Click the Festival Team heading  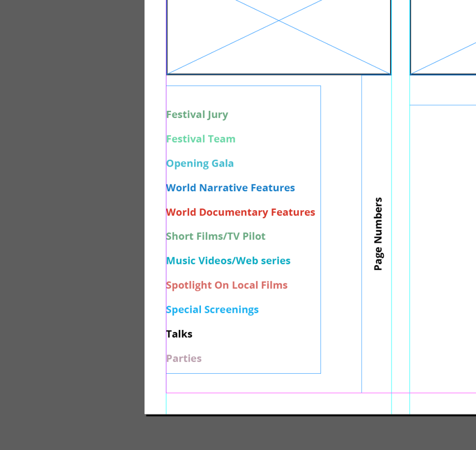point(200,139)
